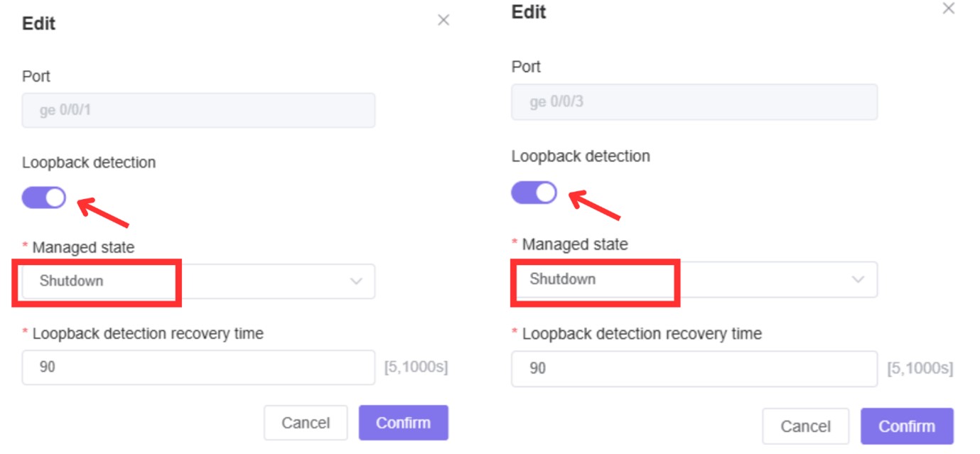Close the Edit dialog for port ge 0/0/3
This screenshot has height=454, width=980.
tap(948, 9)
